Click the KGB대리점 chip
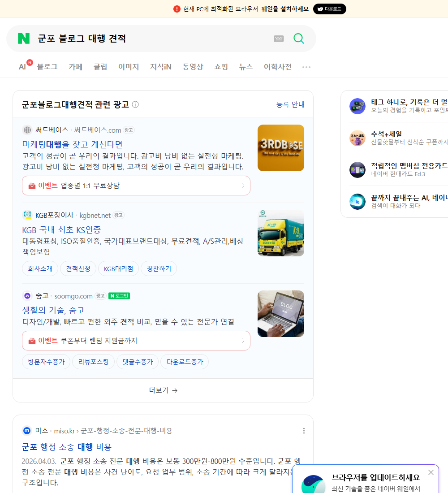 pos(119,268)
